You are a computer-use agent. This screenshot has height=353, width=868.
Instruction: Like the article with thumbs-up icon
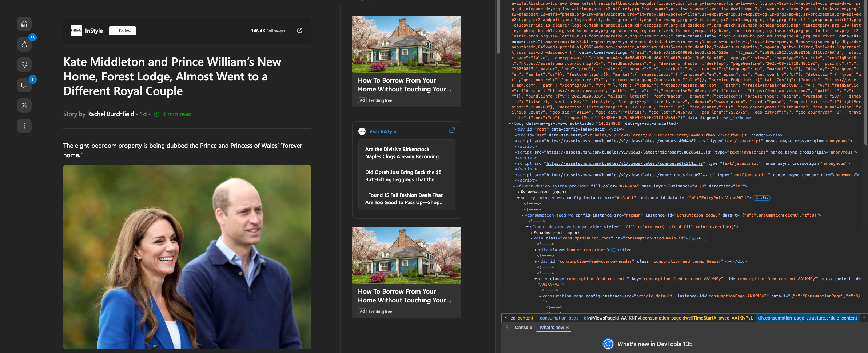[24, 44]
